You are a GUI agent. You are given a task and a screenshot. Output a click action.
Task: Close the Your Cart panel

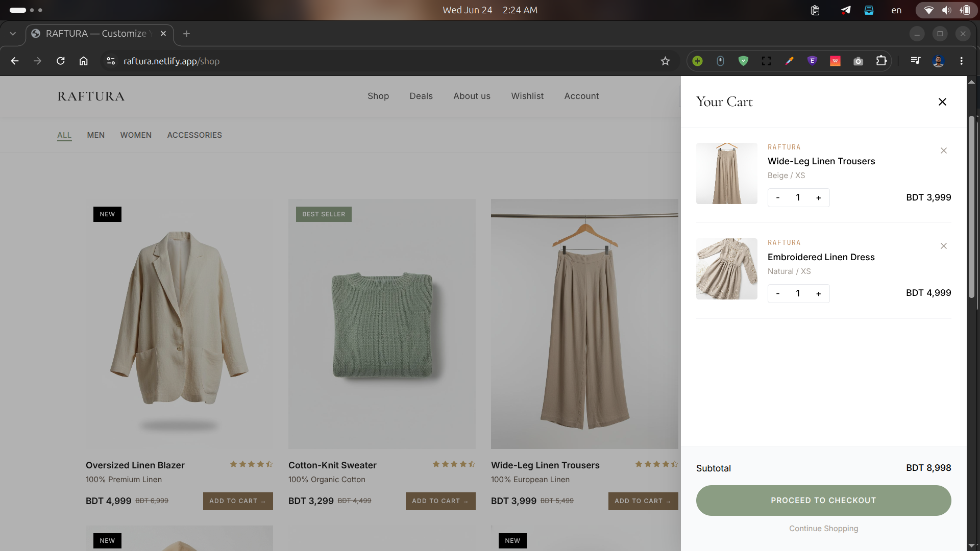[942, 102]
